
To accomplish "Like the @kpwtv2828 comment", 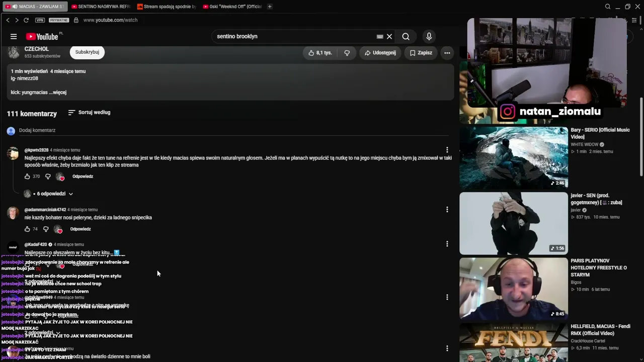I will pos(27,176).
